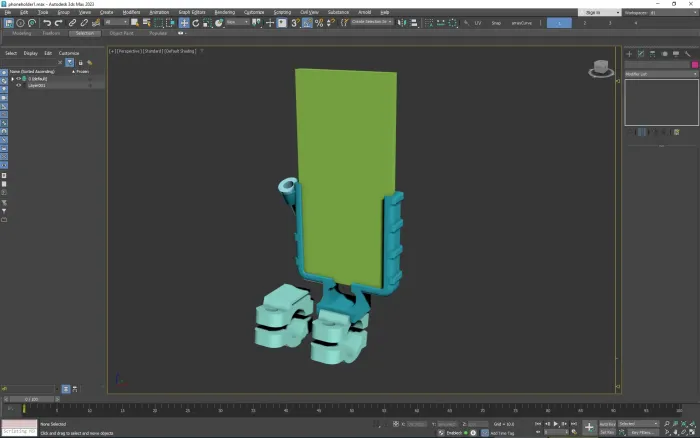Click the Key Filters button
The height and width of the screenshot is (438, 700).
pos(642,432)
